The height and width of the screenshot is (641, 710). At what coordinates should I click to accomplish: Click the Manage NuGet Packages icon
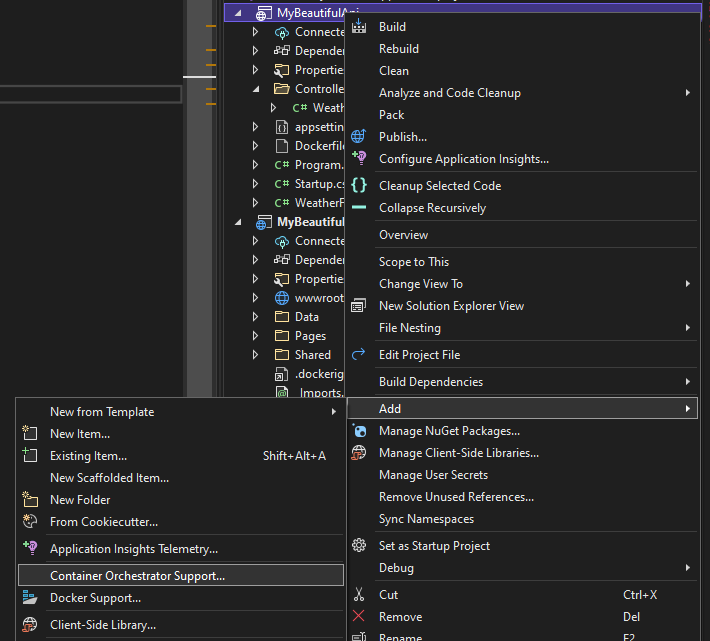(360, 431)
